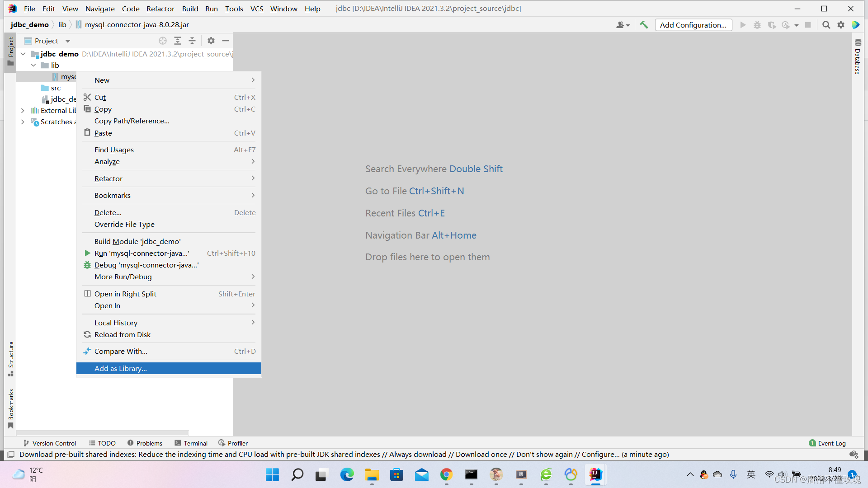Choose Reload from Disk in context menu

click(122, 334)
